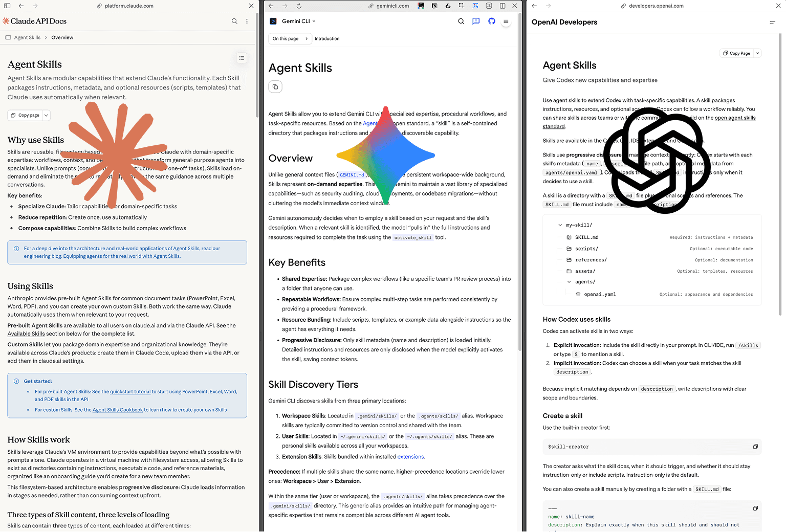This screenshot has width=786, height=532.
Task: Open the three-dot menu in Claude API Docs
Action: 247,21
